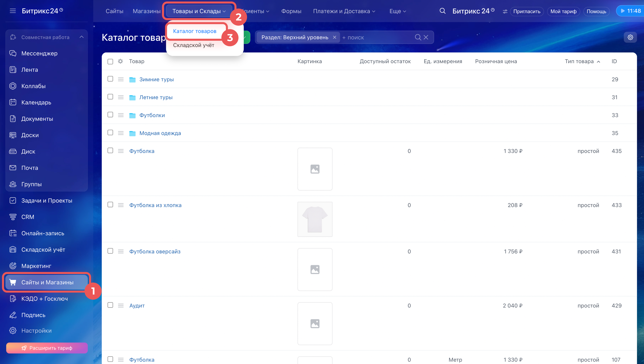The height and width of the screenshot is (364, 644).
Task: Tick the checkbox for Зимние туры
Action: pos(110,79)
